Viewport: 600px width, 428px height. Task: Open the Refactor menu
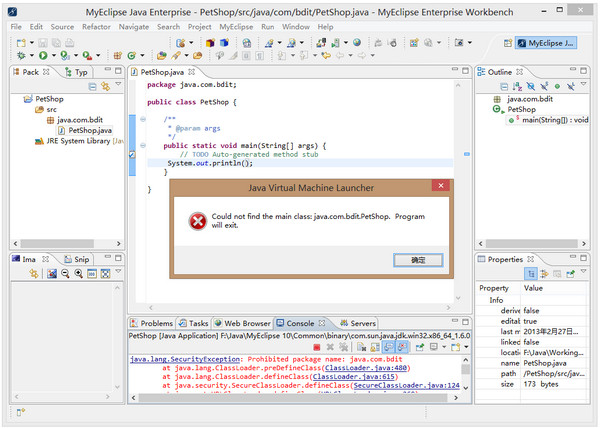coord(96,26)
